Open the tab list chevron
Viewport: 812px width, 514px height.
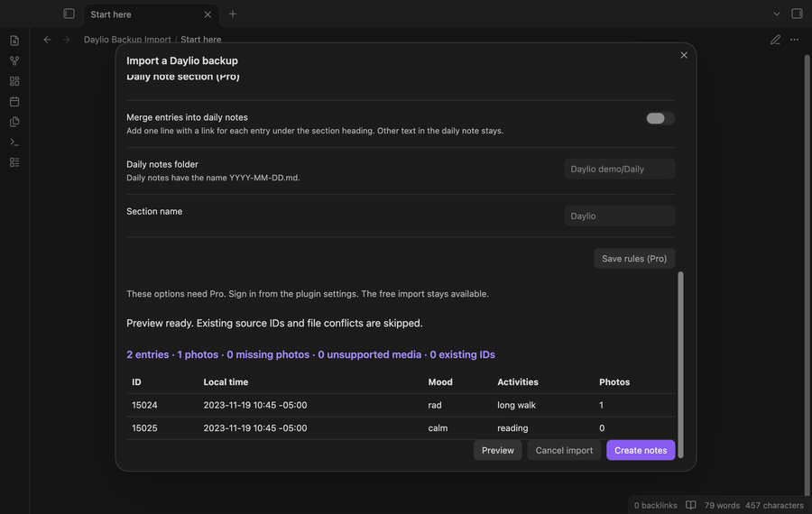[x=776, y=14]
